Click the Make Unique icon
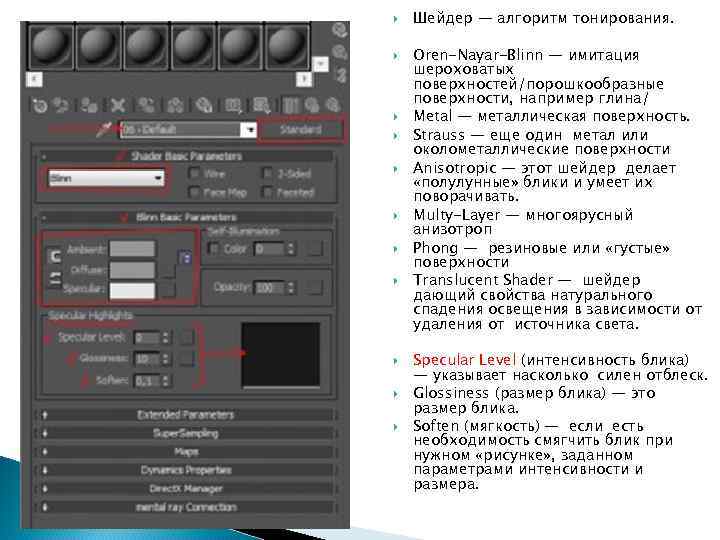The image size is (720, 540). [175, 106]
